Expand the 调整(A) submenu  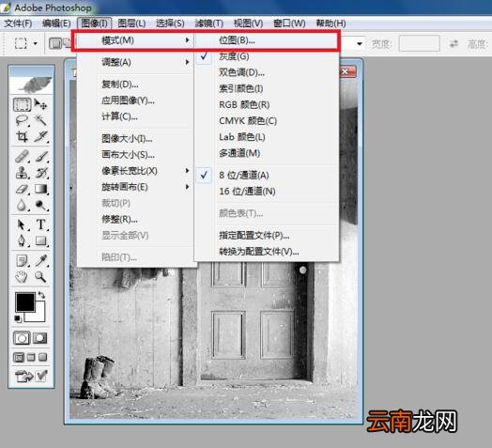(x=135, y=62)
